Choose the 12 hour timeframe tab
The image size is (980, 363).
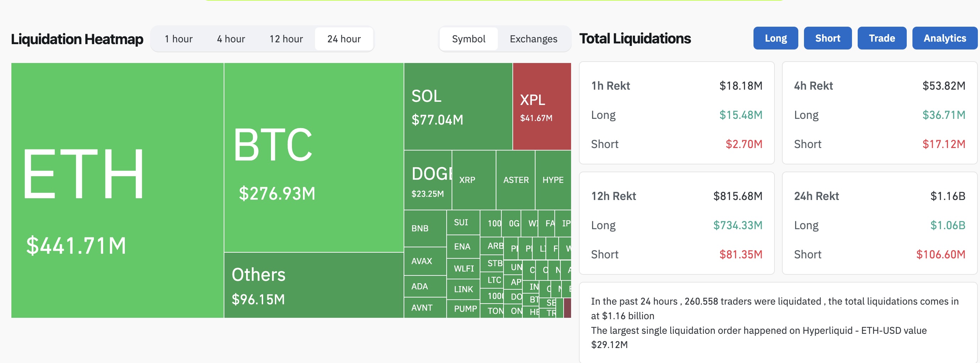[286, 39]
